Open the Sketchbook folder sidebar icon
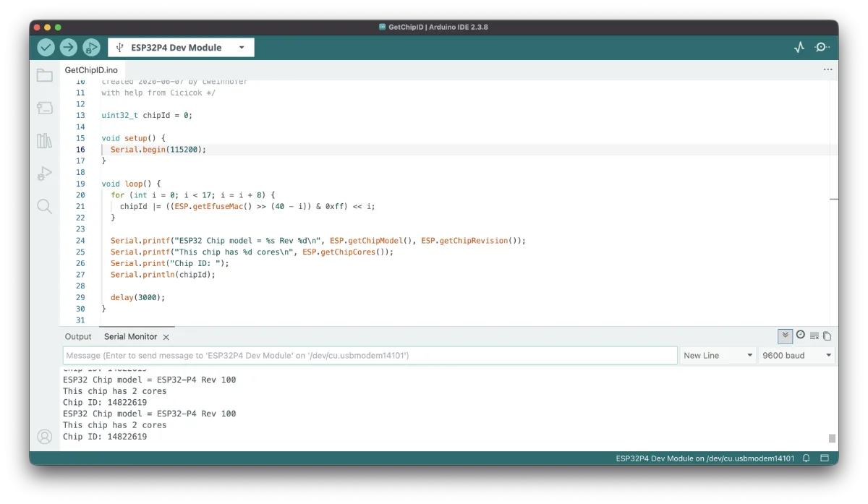The image size is (868, 504). [x=45, y=76]
